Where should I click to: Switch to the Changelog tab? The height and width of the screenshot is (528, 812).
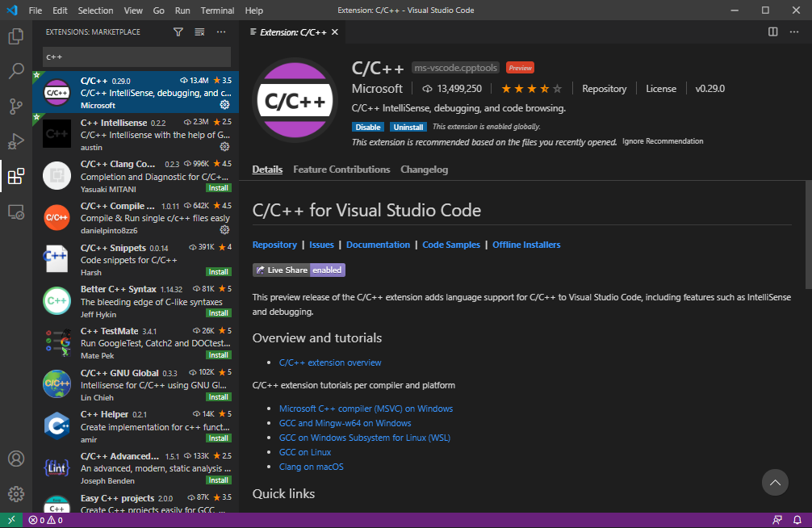(x=424, y=170)
